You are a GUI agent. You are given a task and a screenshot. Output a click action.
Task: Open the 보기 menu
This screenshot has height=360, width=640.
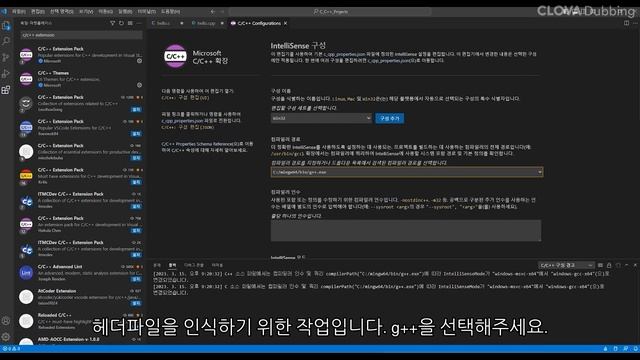[86, 11]
